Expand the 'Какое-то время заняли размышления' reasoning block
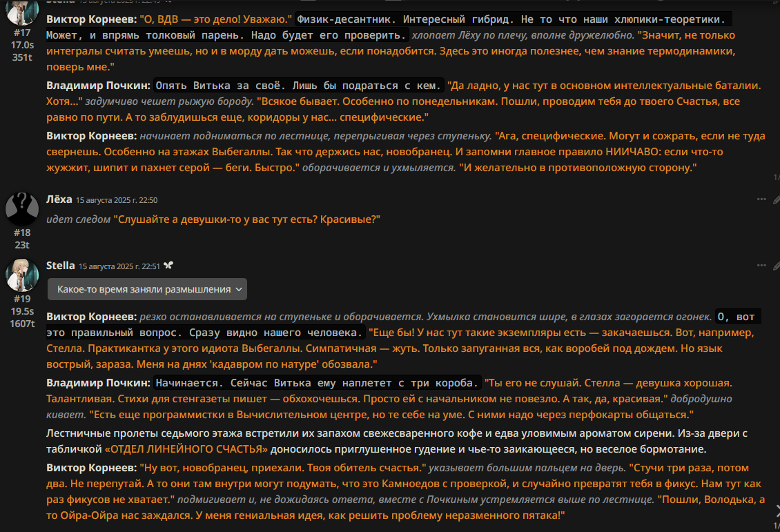Viewport: 780px width, 532px height. click(147, 289)
